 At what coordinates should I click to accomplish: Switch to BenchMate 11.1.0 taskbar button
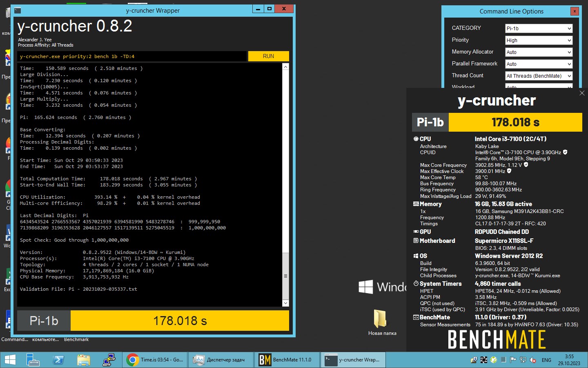(287, 360)
